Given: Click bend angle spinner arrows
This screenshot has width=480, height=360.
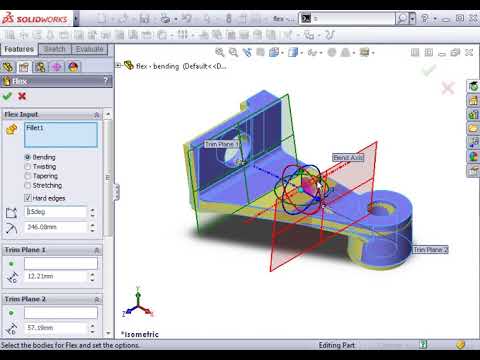Looking at the screenshot, I should pos(92,212).
